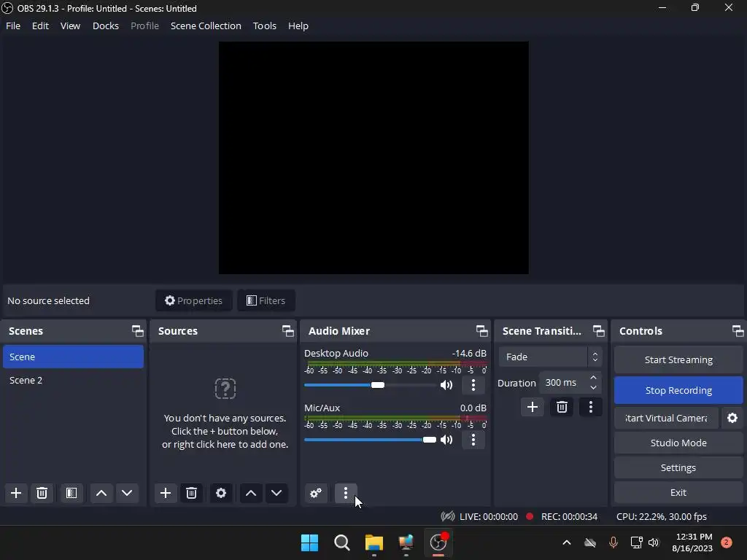Open the File menu
Viewport: 747px width, 560px height.
(13, 26)
